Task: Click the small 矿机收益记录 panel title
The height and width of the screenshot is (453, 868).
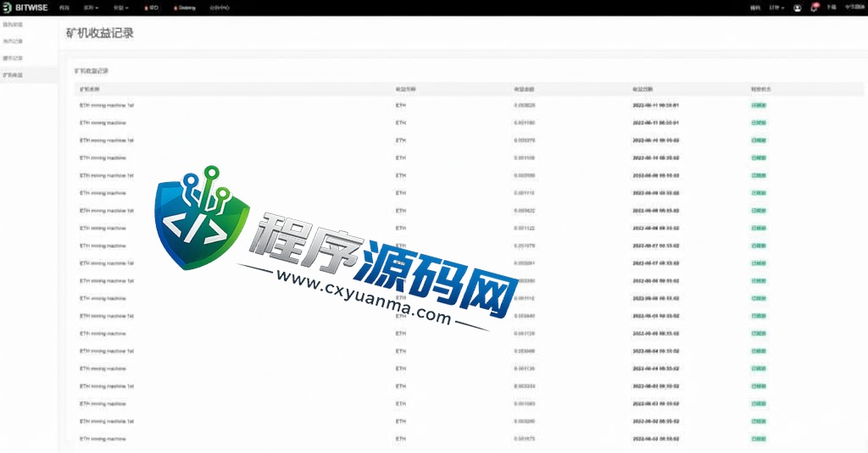Action: [92, 71]
